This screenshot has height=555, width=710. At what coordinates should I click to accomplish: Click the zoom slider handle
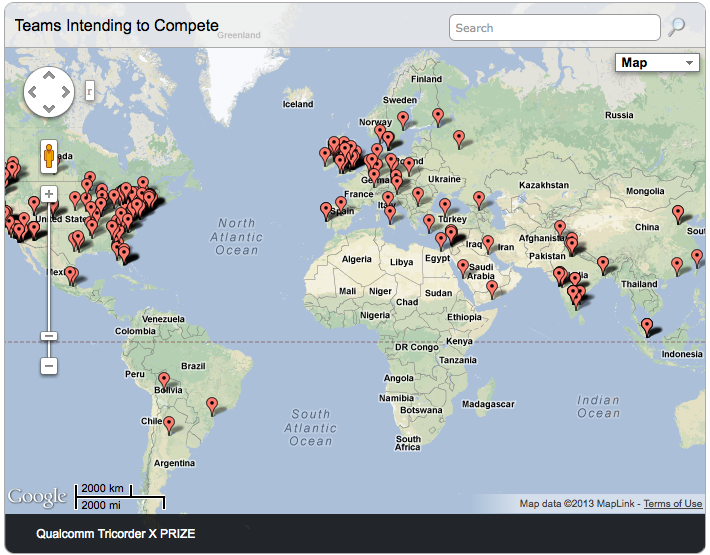click(49, 336)
